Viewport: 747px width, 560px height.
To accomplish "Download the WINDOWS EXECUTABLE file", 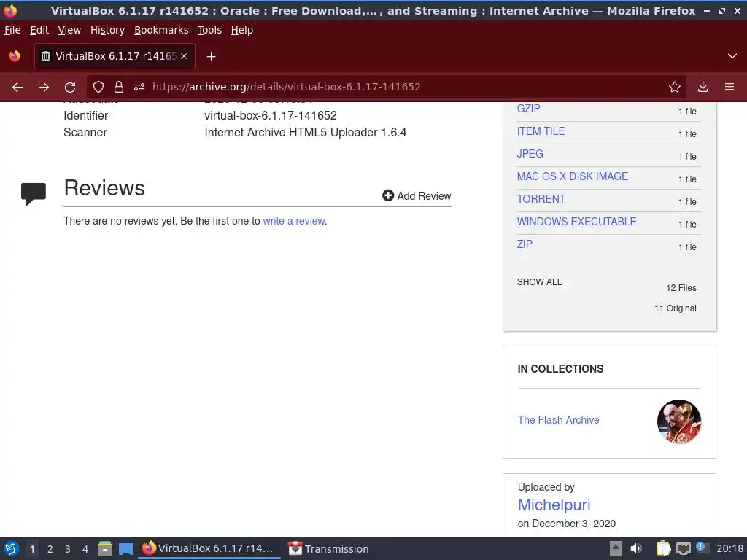I will point(576,222).
